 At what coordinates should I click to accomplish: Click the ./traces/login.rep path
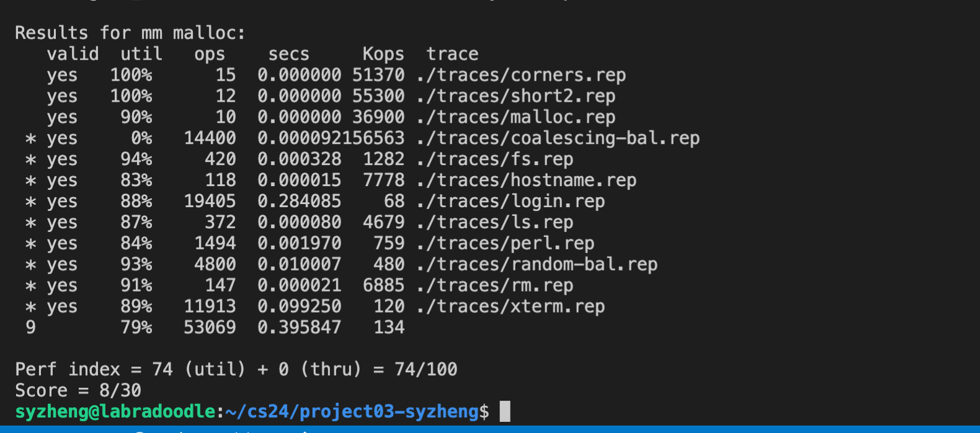pyautogui.click(x=510, y=202)
